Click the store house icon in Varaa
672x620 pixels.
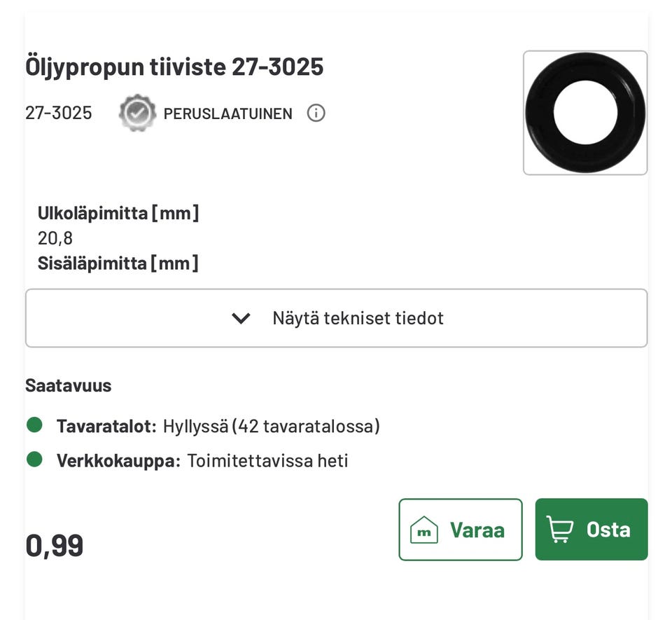pos(423,530)
